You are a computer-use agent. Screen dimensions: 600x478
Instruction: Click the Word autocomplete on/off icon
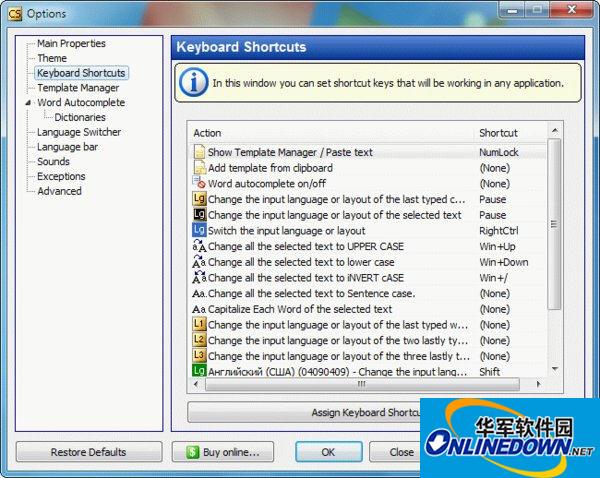[199, 183]
